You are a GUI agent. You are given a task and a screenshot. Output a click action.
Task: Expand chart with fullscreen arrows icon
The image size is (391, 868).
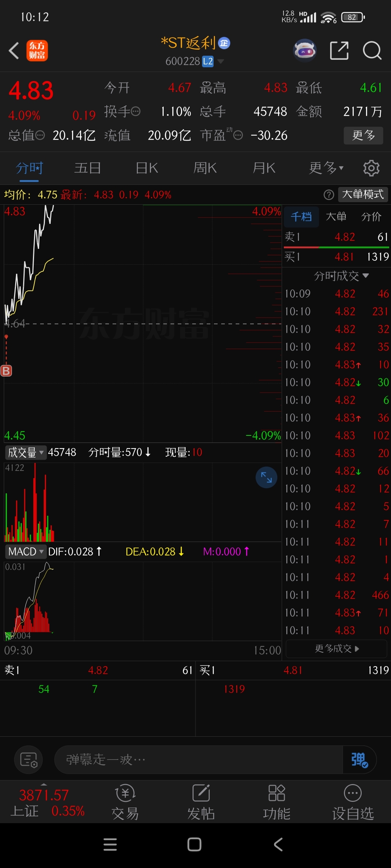click(266, 477)
